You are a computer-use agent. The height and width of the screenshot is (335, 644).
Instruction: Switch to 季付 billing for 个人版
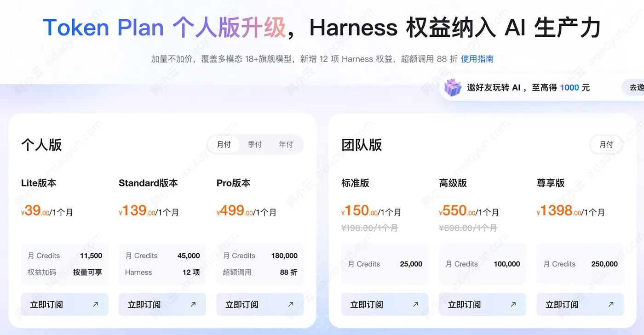point(255,144)
